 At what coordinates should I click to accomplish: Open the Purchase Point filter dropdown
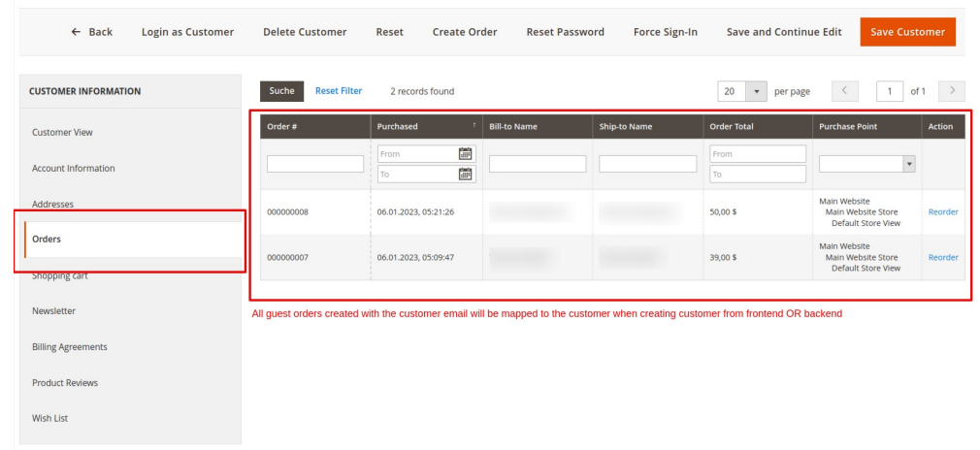867,164
